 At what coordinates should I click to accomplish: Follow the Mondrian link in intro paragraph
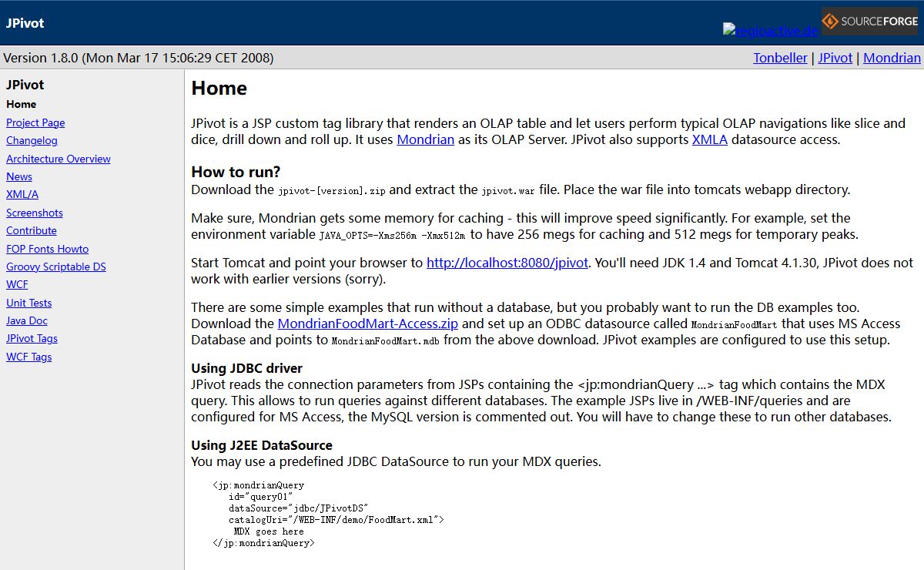[425, 139]
